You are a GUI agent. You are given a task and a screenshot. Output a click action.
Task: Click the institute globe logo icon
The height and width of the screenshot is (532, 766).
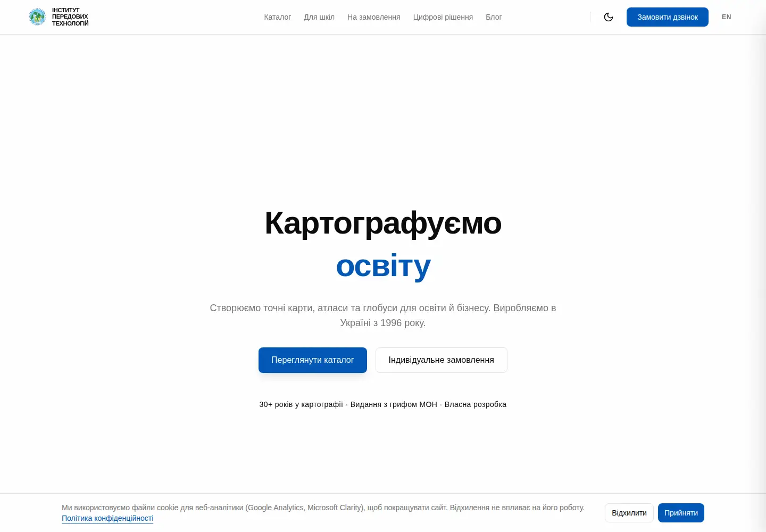pyautogui.click(x=37, y=17)
